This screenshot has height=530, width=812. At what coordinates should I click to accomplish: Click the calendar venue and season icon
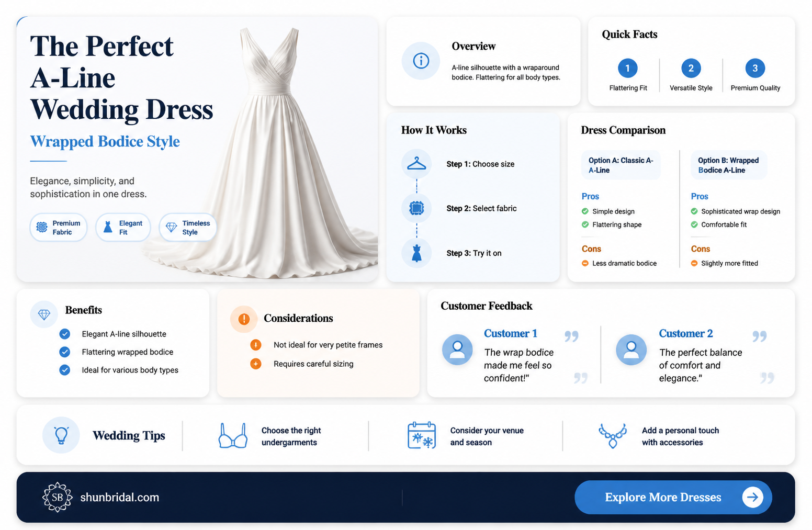pyautogui.click(x=422, y=435)
